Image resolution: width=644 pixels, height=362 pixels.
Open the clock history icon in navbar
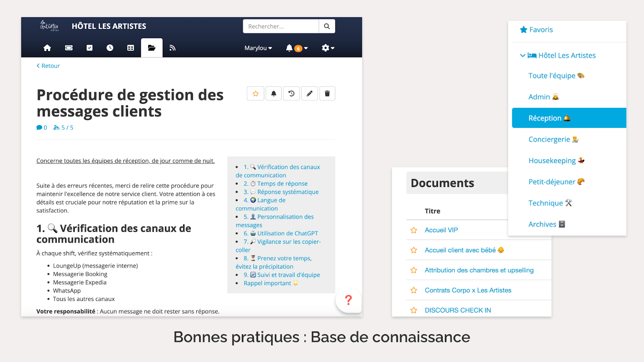(x=110, y=48)
